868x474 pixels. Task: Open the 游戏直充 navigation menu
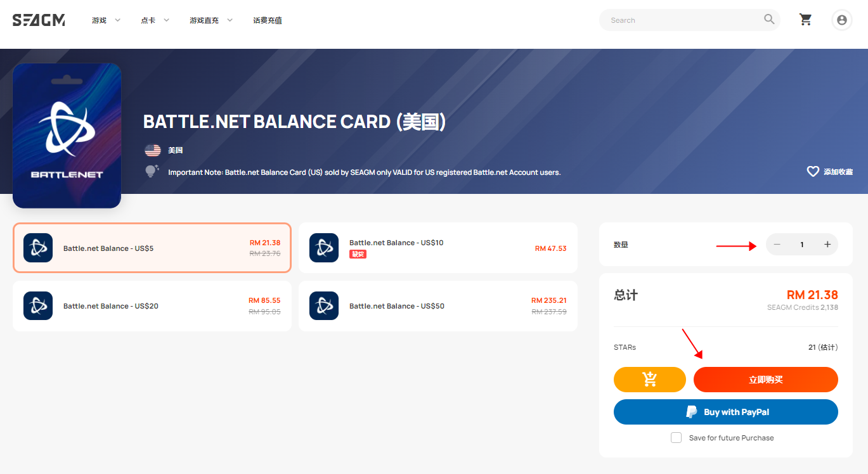coord(204,20)
